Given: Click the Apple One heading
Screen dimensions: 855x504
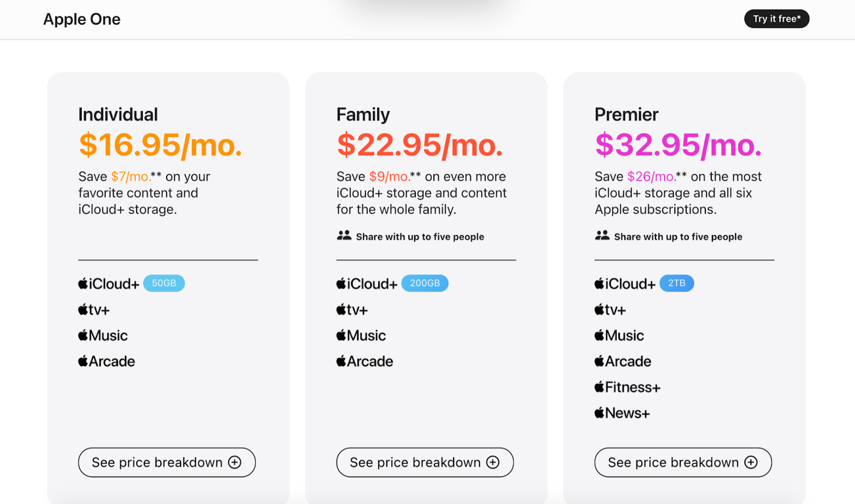Looking at the screenshot, I should [82, 19].
